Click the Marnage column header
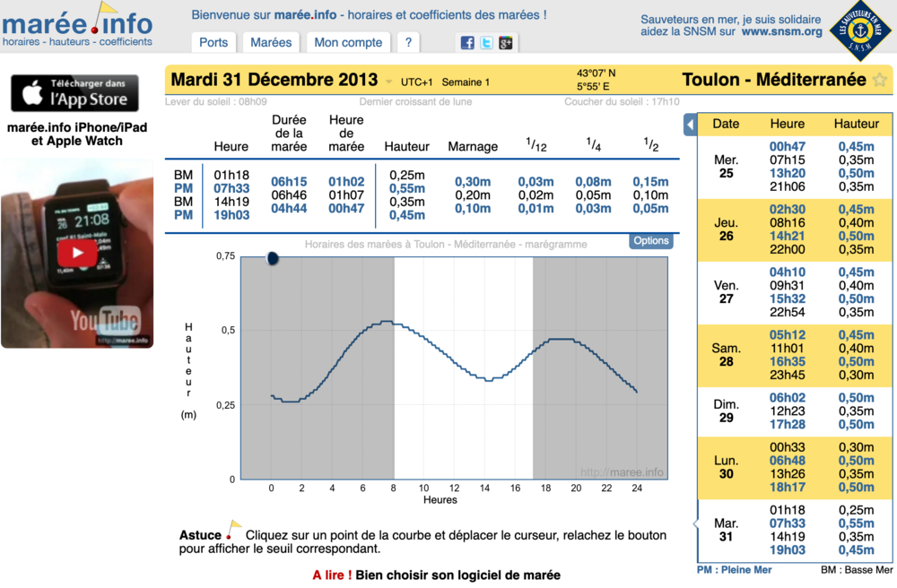This screenshot has width=897, height=588. 473,147
